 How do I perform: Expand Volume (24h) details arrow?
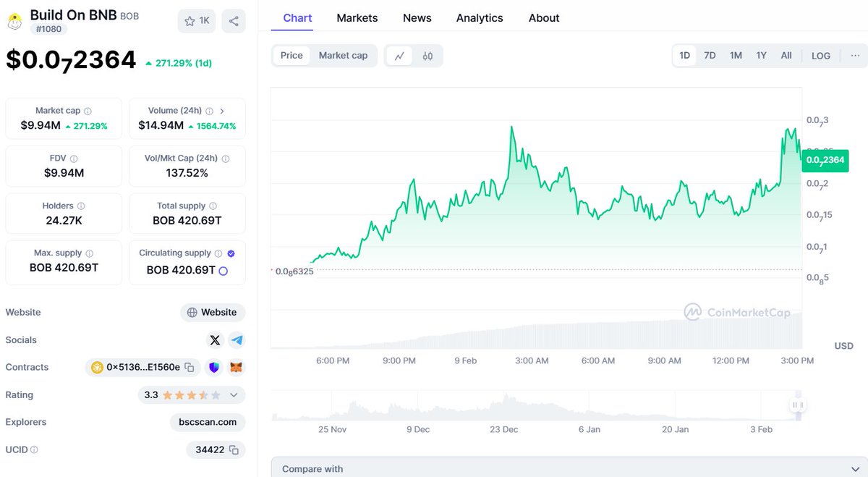[x=222, y=111]
